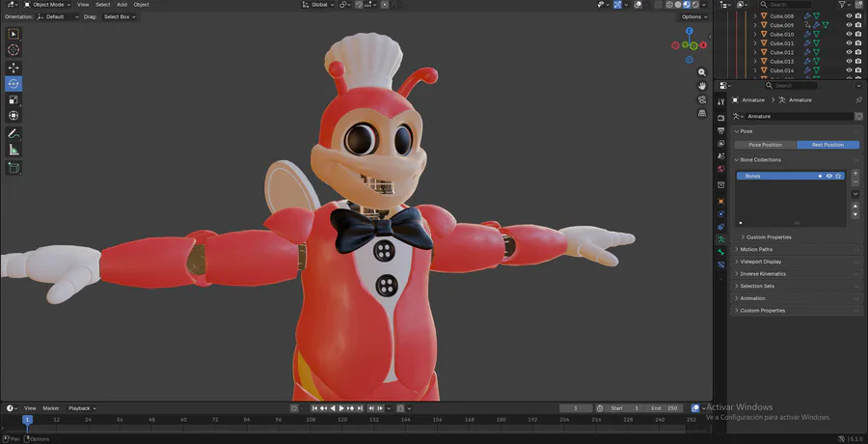The height and width of the screenshot is (444, 868).
Task: Hide Cube.010 in viewport via eye icon
Action: tap(849, 35)
